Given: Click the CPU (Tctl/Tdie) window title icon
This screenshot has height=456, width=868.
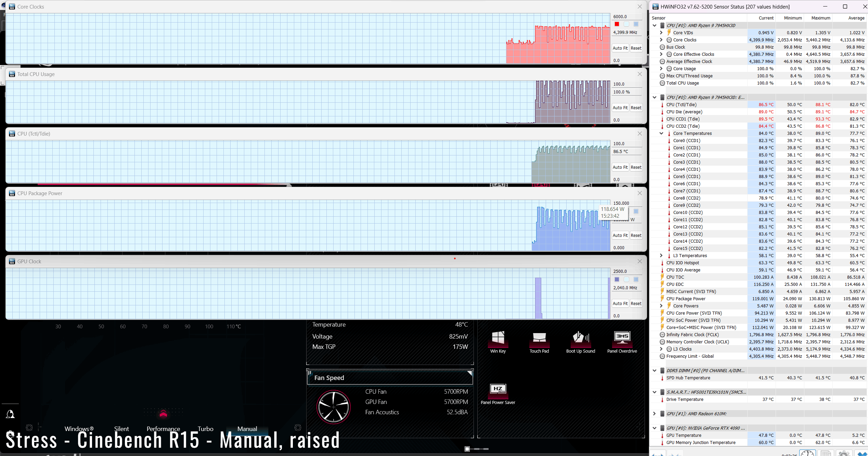Looking at the screenshot, I should [12, 134].
